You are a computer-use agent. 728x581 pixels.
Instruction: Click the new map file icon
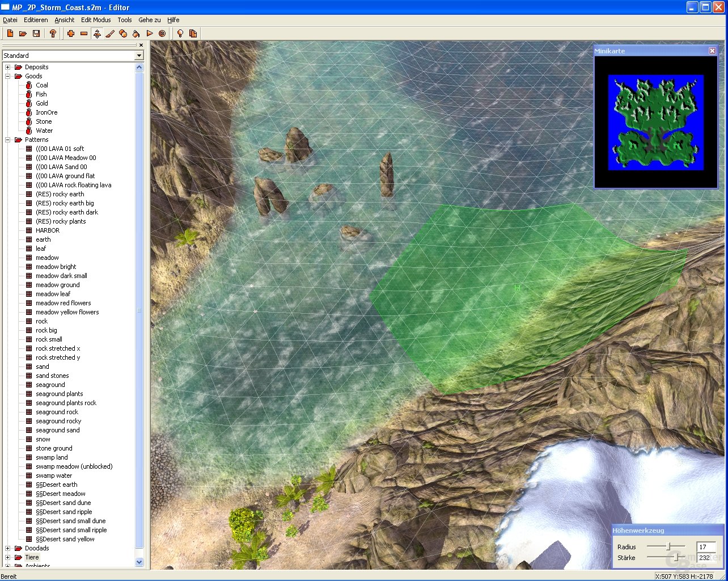10,33
